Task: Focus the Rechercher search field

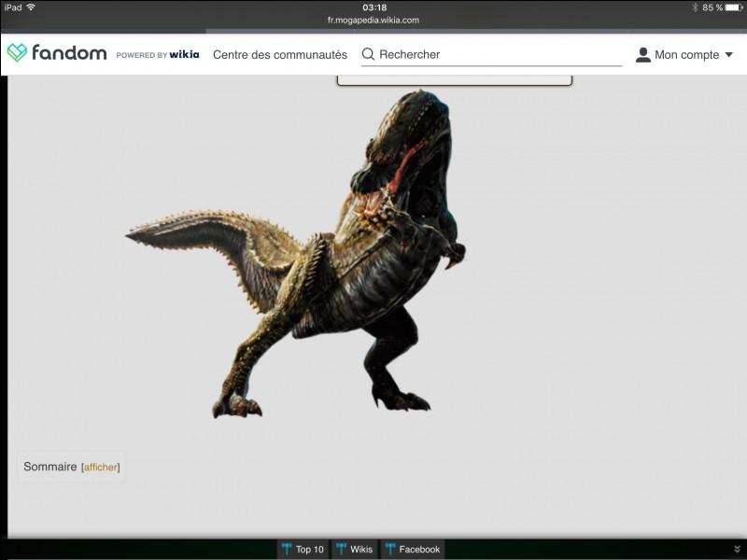Action: [x=492, y=55]
